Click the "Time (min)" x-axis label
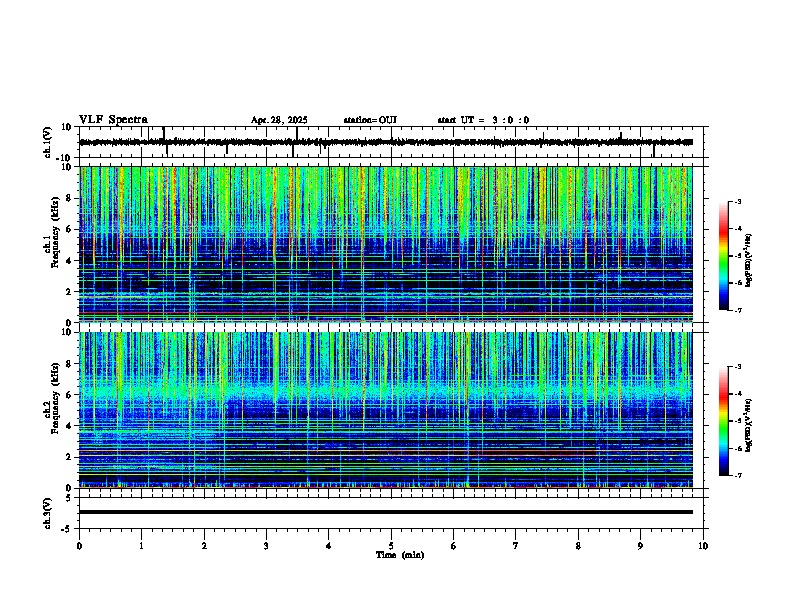 (400, 555)
